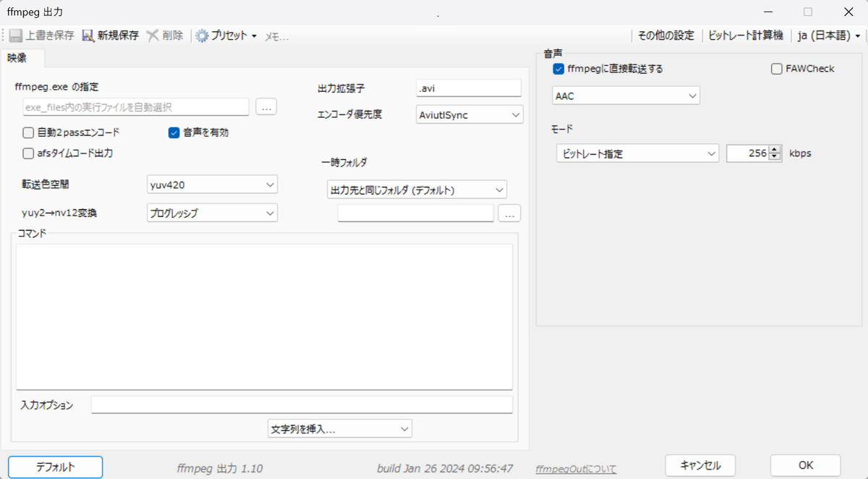Open the ffmpegOutについて link
The image size is (868, 479).
pyautogui.click(x=576, y=470)
